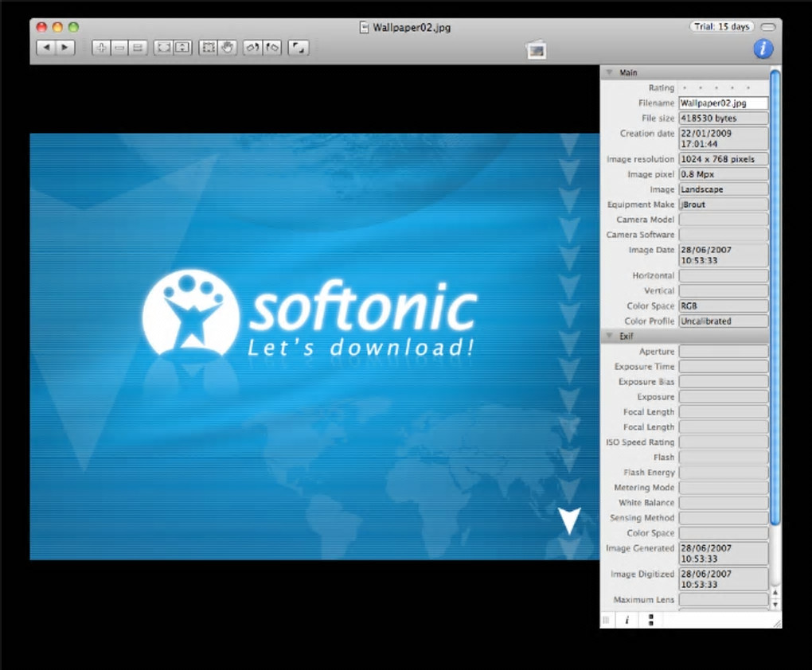Click the Image Generated date field

click(x=724, y=553)
